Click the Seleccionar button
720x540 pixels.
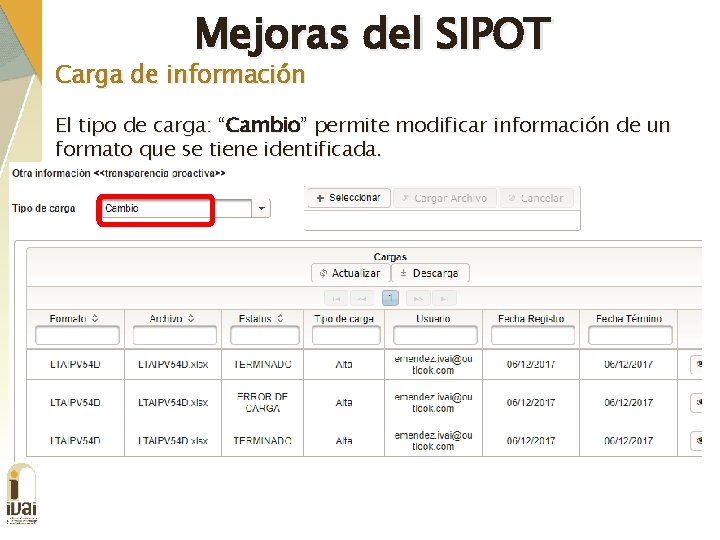349,198
